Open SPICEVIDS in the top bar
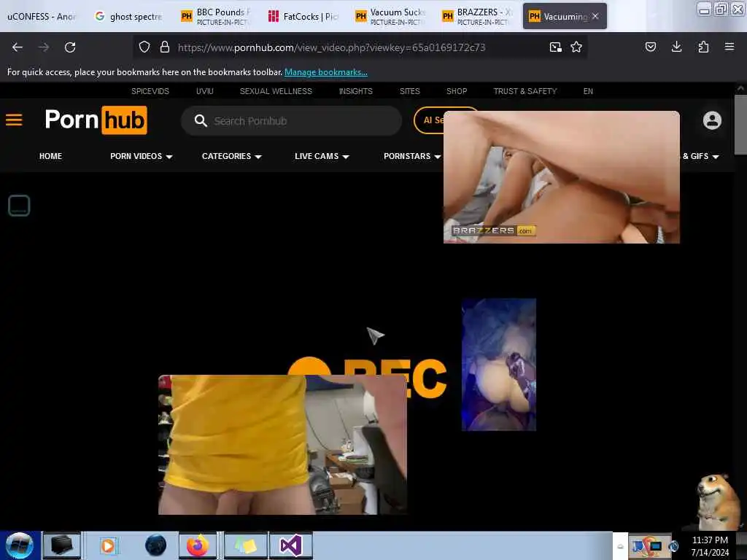 coord(150,91)
